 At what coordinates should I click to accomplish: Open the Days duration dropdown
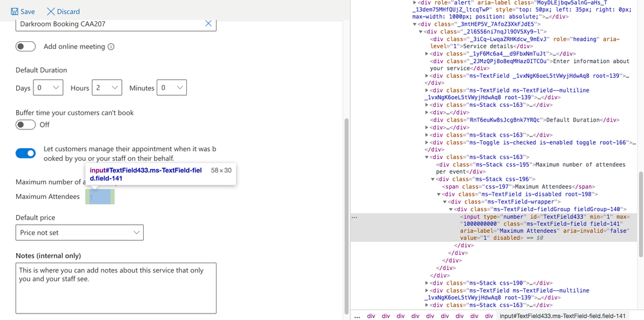click(48, 88)
